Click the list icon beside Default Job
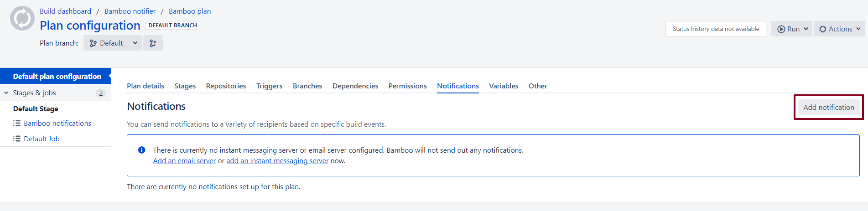Image resolution: width=868 pixels, height=211 pixels. pyautogui.click(x=17, y=139)
